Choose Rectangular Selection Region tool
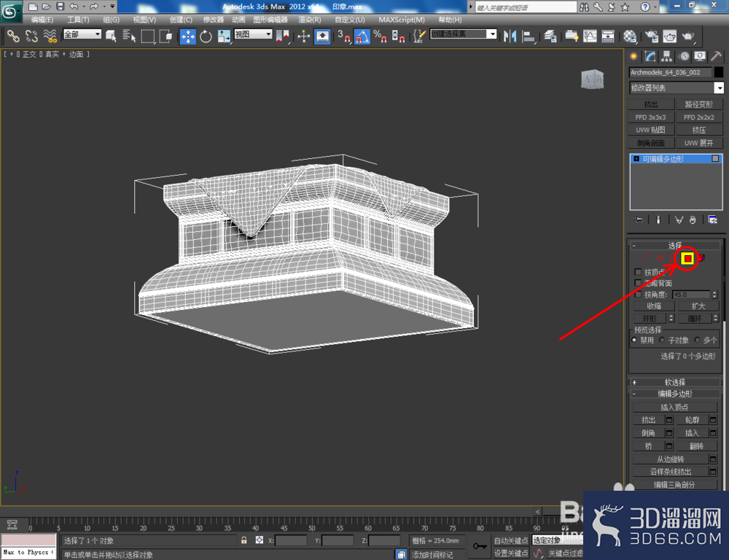This screenshot has width=729, height=560. point(147,36)
